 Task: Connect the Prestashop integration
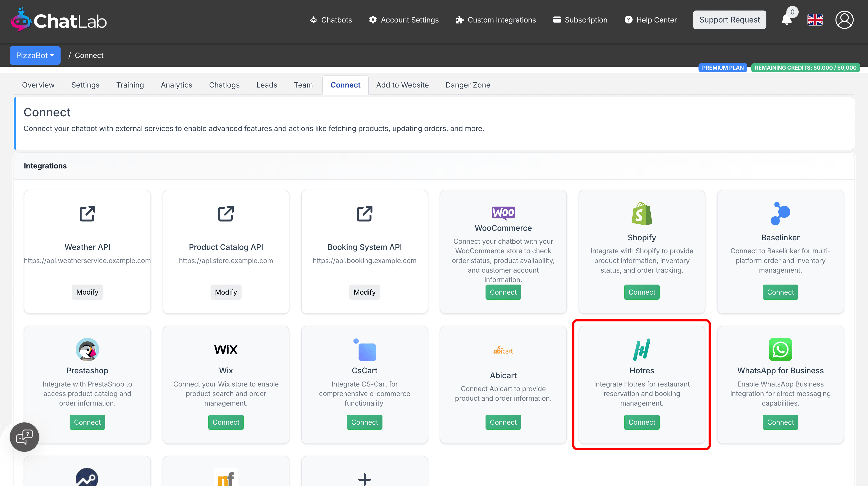point(87,422)
